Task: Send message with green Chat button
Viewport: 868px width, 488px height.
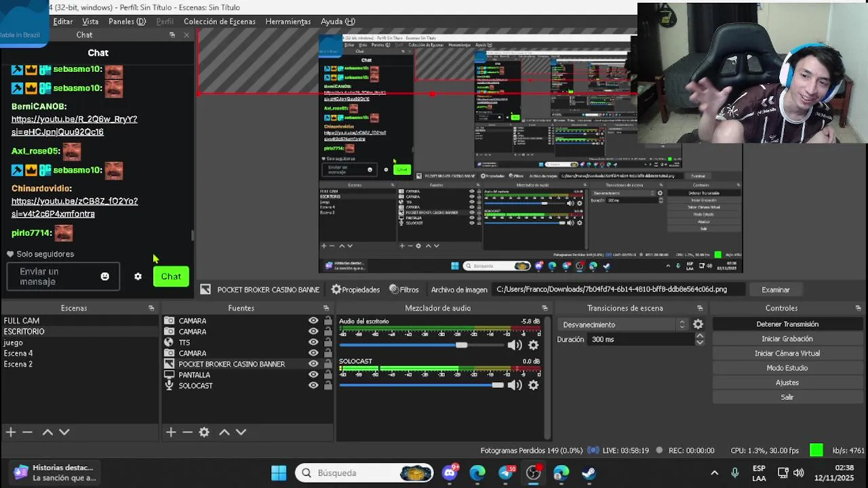Action: tap(171, 277)
